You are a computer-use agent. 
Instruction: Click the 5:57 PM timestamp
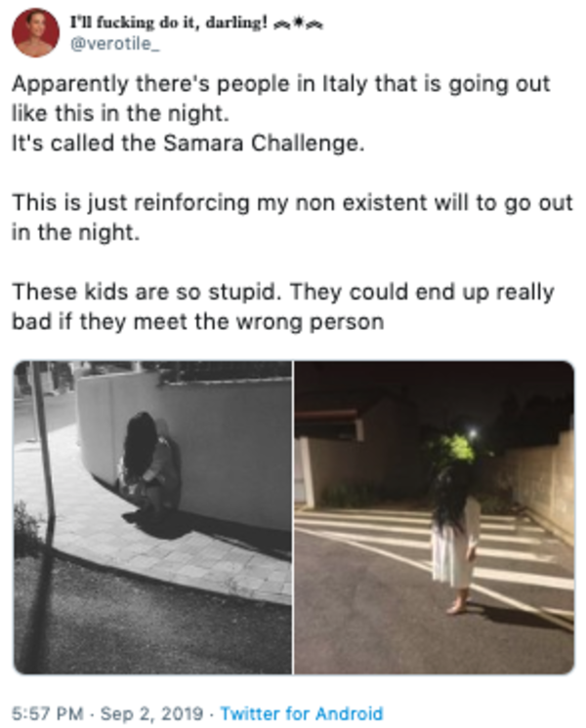pos(48,713)
